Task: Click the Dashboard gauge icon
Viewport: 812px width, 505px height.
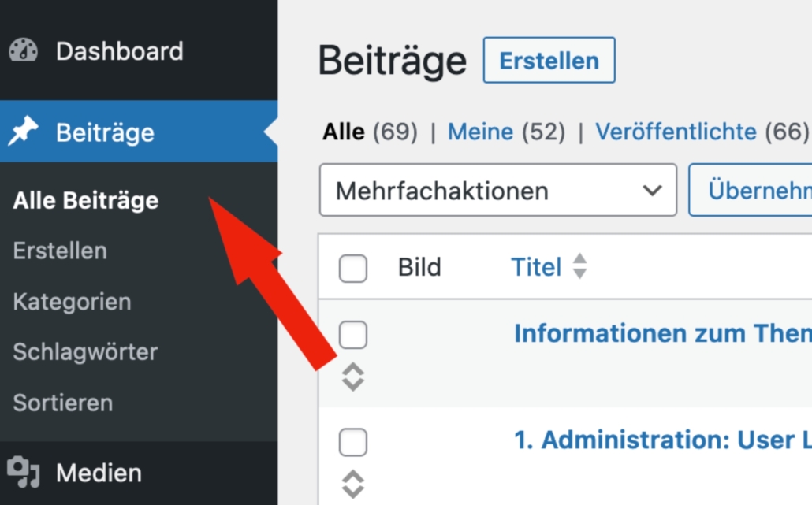Action: [24, 51]
